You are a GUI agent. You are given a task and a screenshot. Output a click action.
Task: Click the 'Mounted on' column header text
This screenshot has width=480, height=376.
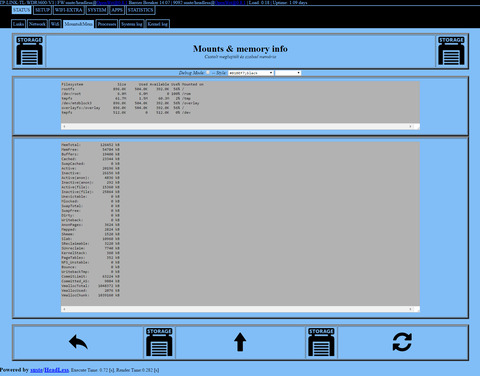click(193, 84)
